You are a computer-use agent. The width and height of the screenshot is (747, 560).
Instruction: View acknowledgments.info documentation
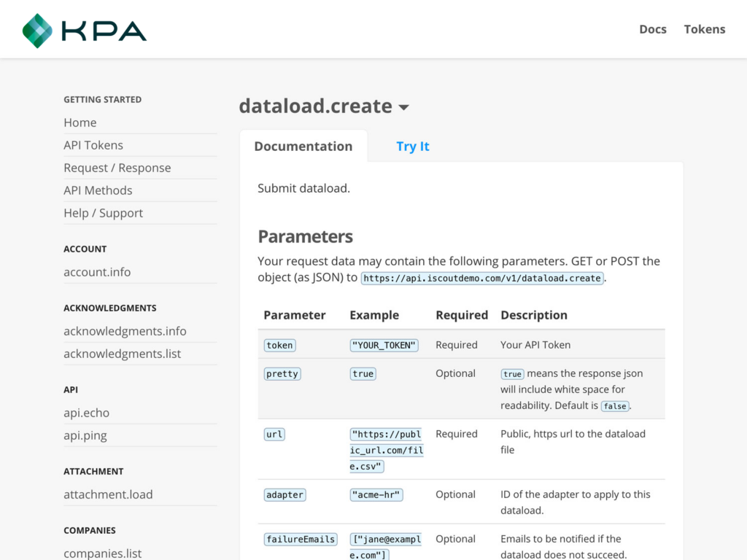tap(125, 331)
